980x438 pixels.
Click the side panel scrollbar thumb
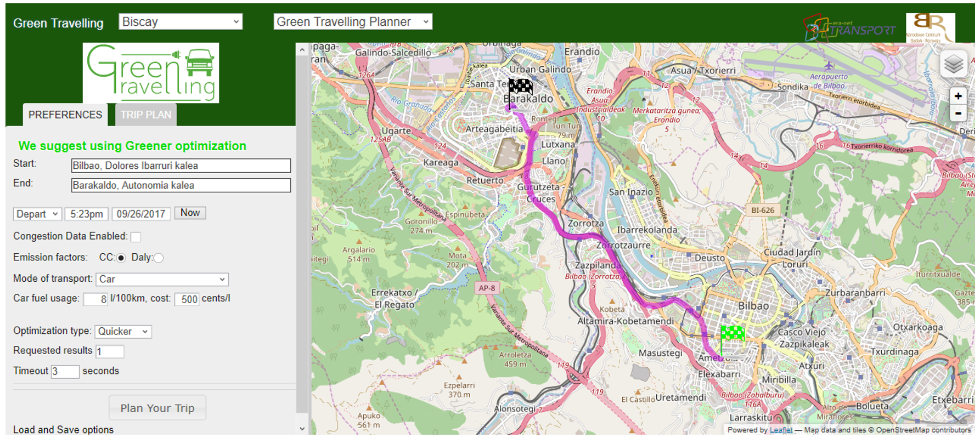point(302,233)
